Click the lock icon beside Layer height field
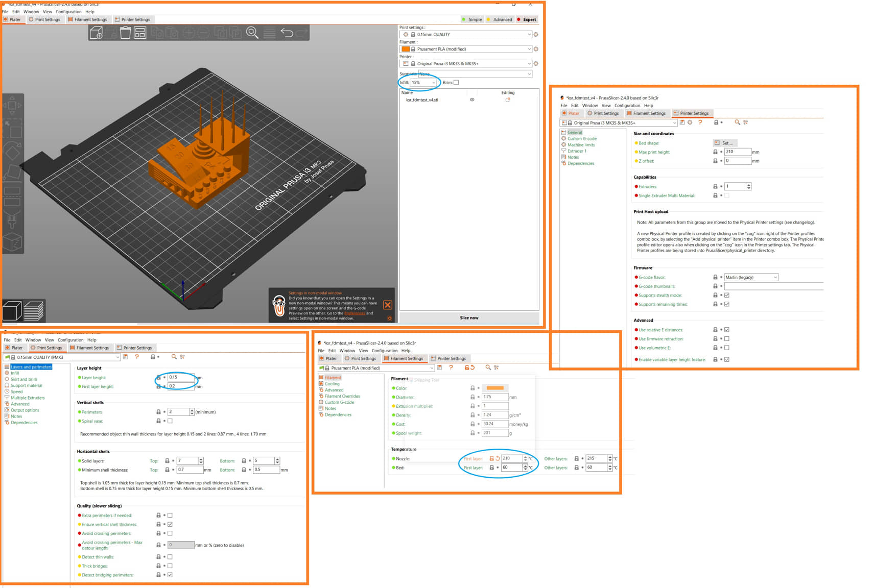This screenshot has width=874, height=588. (x=158, y=377)
